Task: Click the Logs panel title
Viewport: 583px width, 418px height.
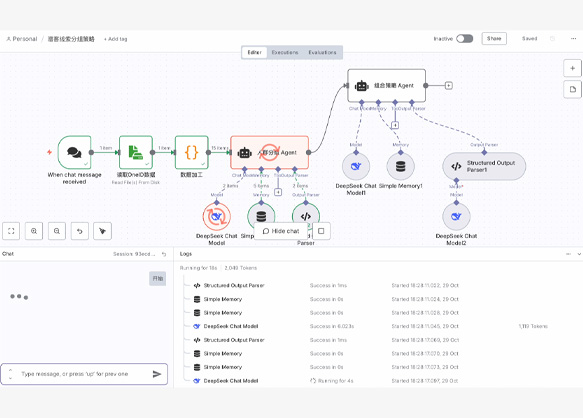Action: [x=186, y=254]
